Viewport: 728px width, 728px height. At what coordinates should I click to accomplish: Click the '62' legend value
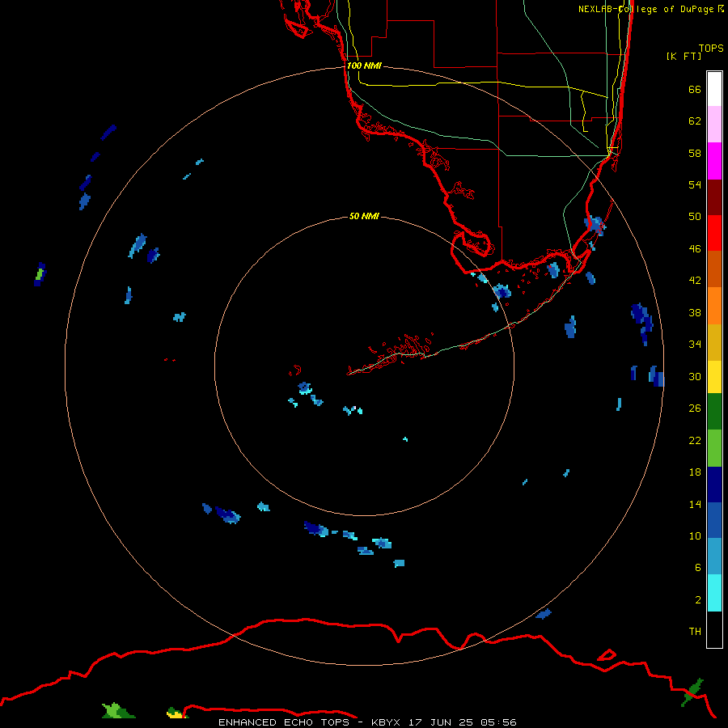point(695,121)
